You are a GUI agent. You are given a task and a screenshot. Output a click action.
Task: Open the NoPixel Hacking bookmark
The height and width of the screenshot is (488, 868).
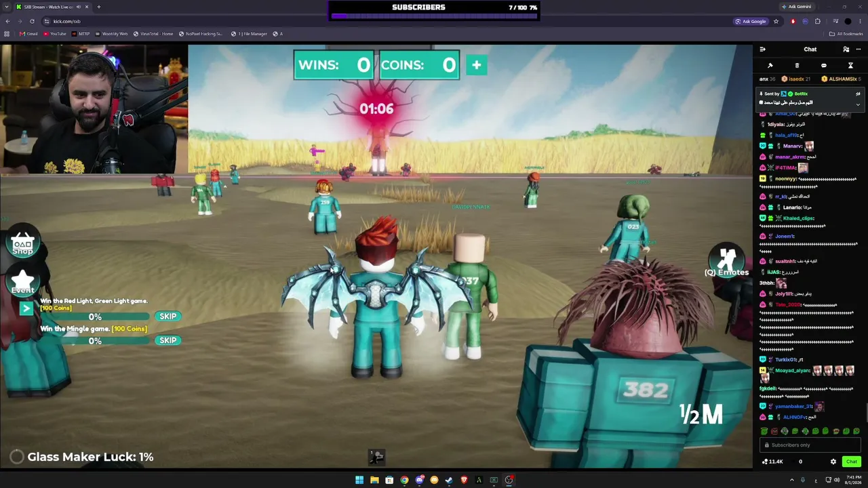(201, 34)
